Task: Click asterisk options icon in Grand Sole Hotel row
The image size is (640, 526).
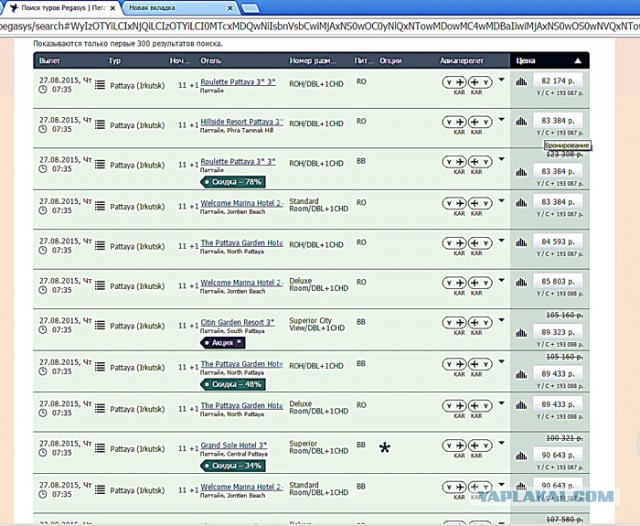Action: click(384, 448)
